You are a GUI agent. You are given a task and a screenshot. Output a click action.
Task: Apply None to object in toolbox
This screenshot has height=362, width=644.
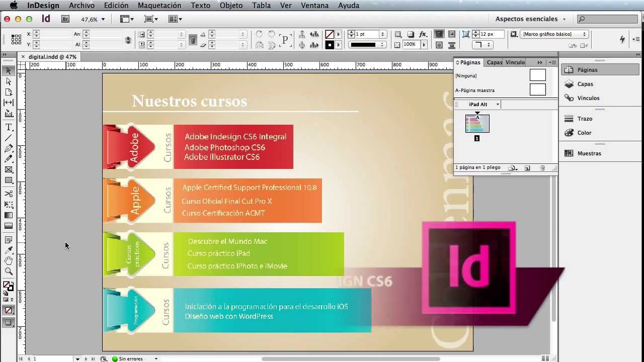click(x=9, y=311)
